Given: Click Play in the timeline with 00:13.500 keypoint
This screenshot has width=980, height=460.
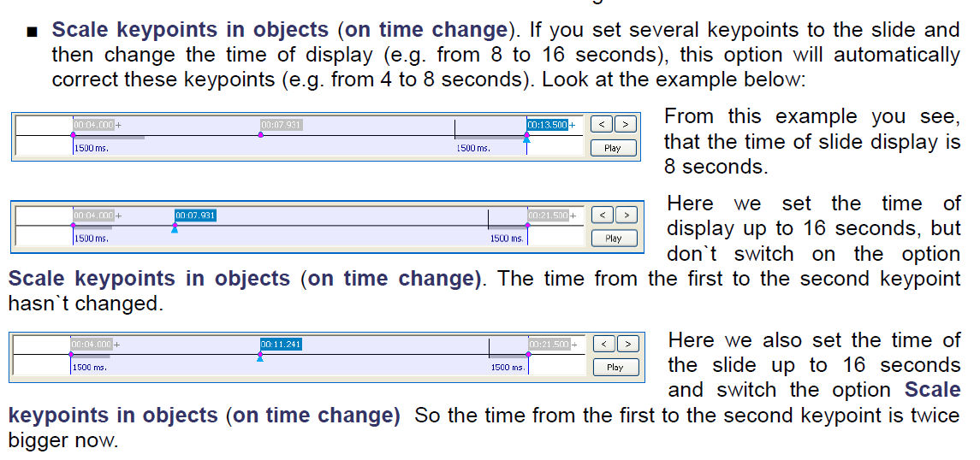Looking at the screenshot, I should (613, 148).
